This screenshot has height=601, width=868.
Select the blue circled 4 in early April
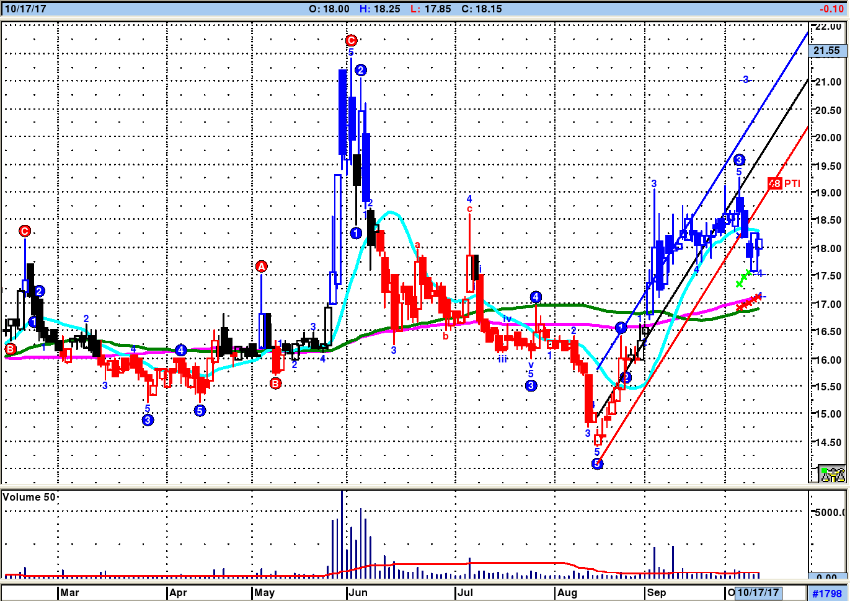tap(180, 350)
